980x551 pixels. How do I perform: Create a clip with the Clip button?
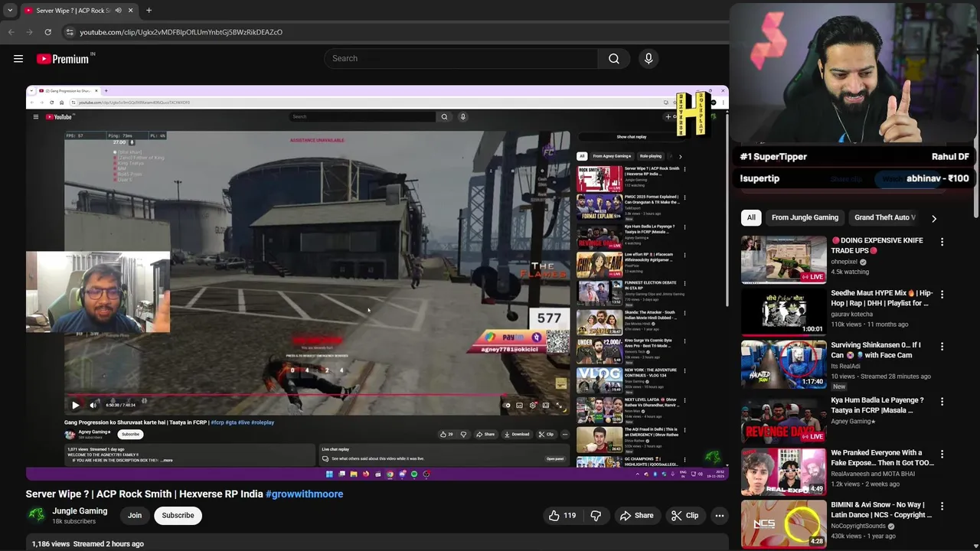684,516
